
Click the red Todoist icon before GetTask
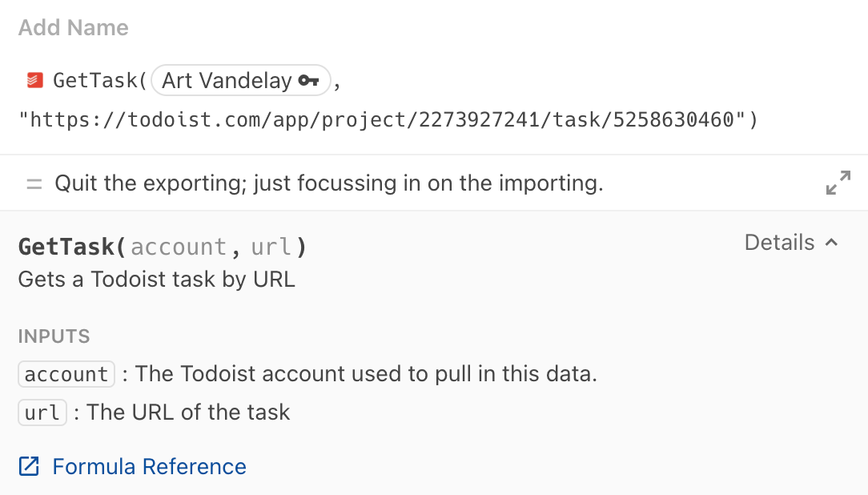[x=34, y=80]
